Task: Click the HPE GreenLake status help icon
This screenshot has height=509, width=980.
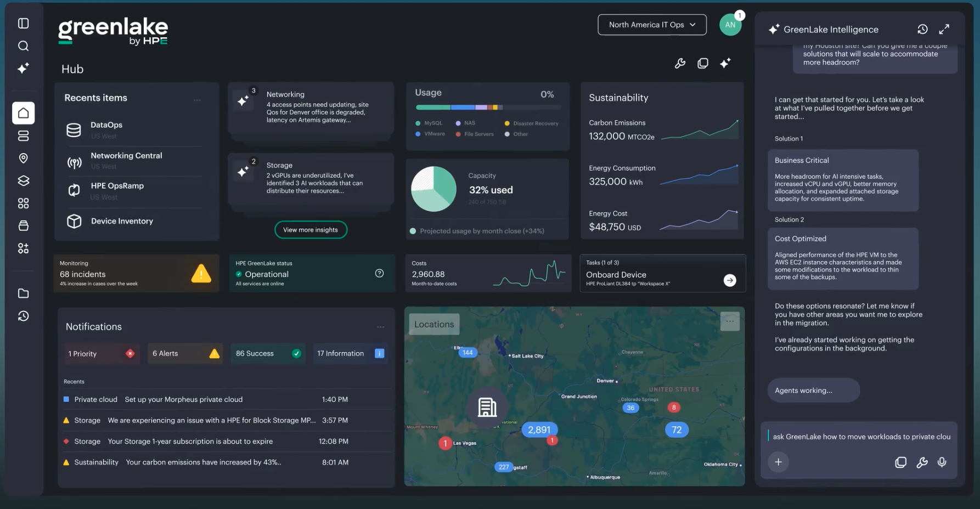Action: [x=379, y=273]
